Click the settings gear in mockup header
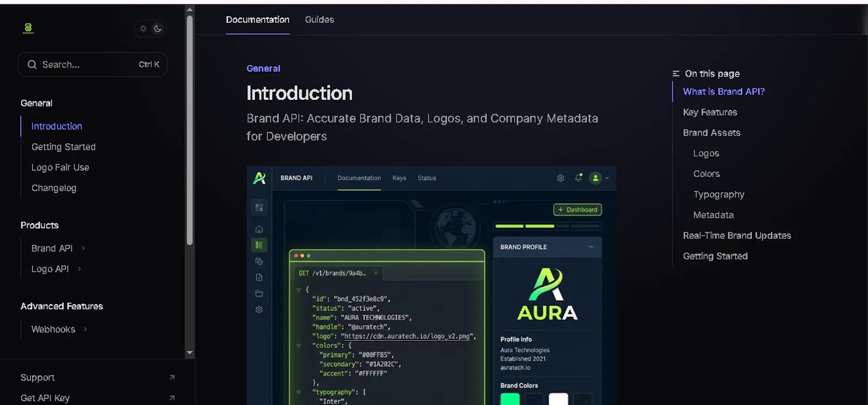Image resolution: width=868 pixels, height=405 pixels. click(560, 178)
